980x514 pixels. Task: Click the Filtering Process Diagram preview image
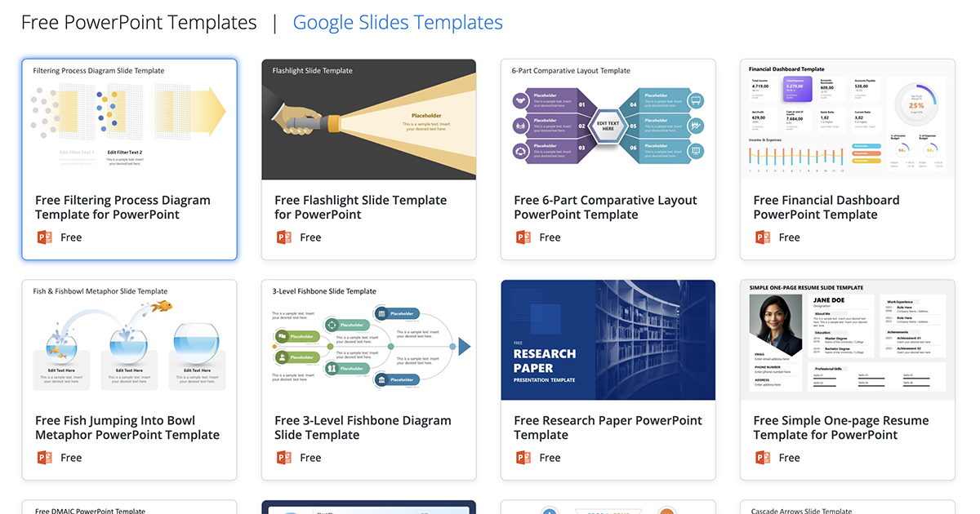(x=129, y=119)
